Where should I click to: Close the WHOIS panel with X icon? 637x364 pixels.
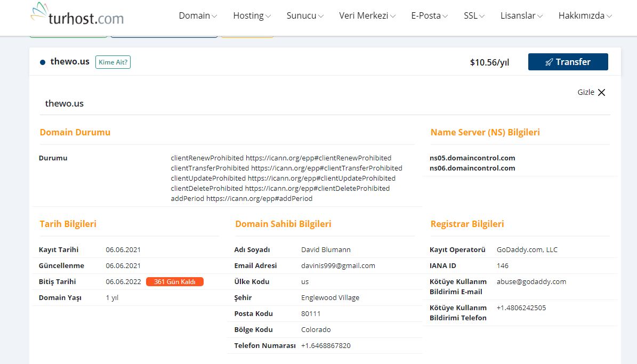click(x=602, y=93)
